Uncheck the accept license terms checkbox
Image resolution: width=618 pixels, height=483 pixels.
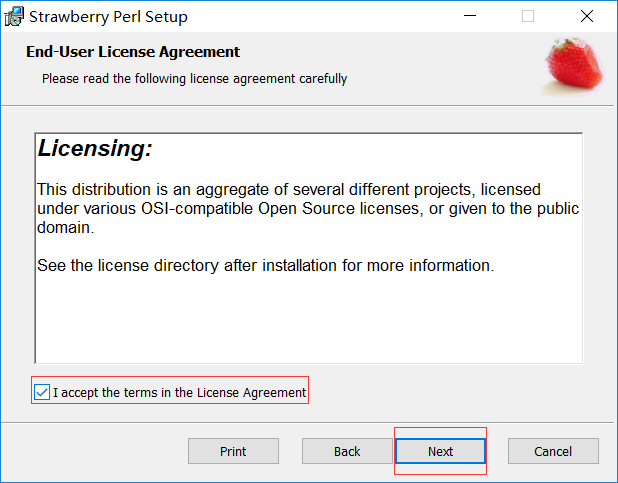(42, 393)
